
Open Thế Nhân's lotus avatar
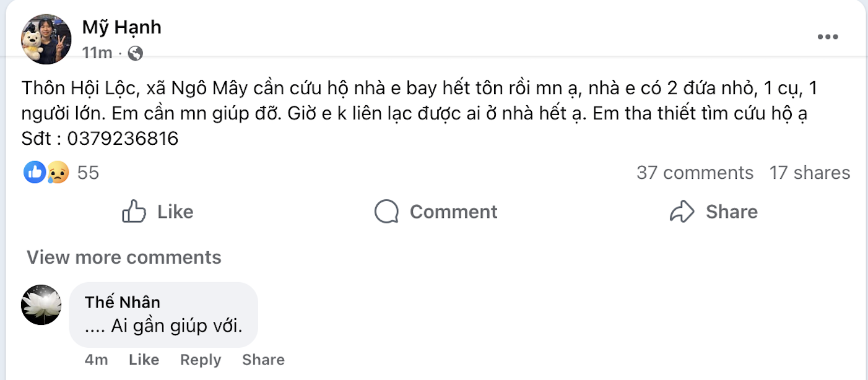(41, 304)
